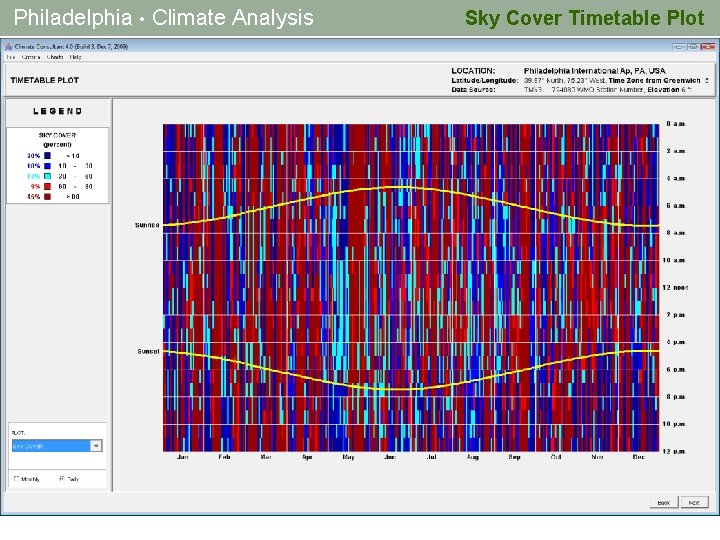Click the Latitude/Longitude: label
The height and width of the screenshot is (540, 720).
[484, 80]
